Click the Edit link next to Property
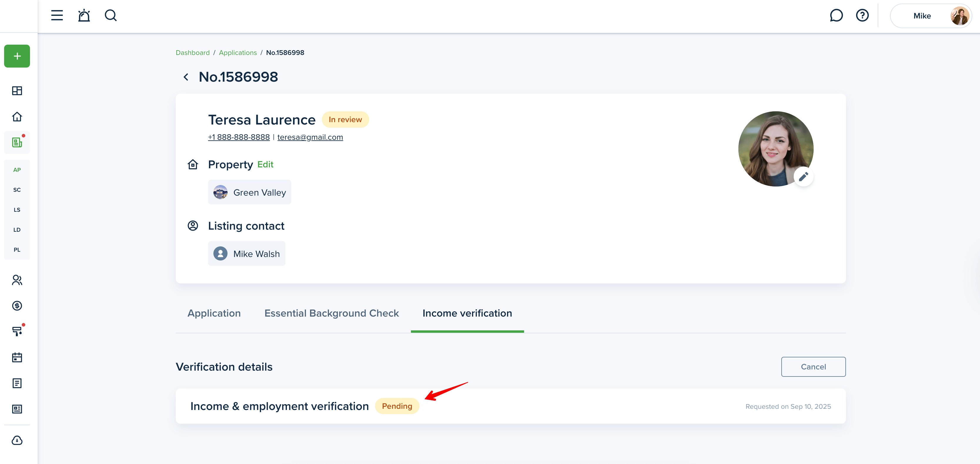The image size is (980, 464). click(265, 164)
